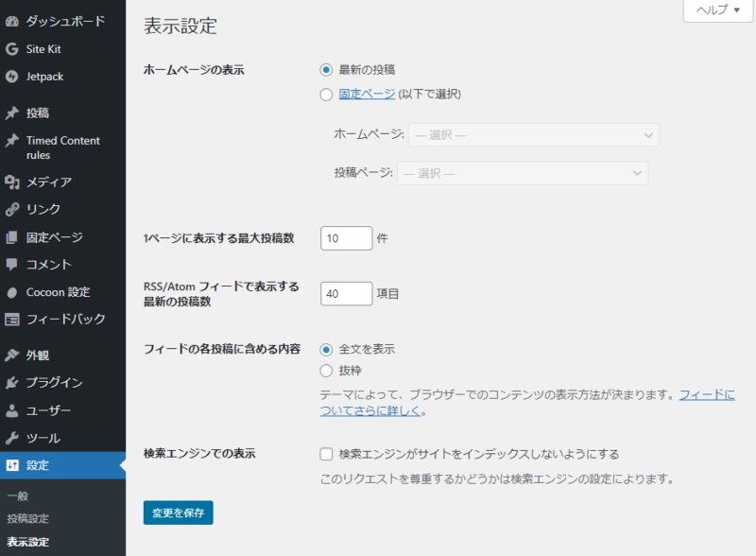Open the 投稿設定 submenu
The image size is (756, 556).
pos(28,519)
